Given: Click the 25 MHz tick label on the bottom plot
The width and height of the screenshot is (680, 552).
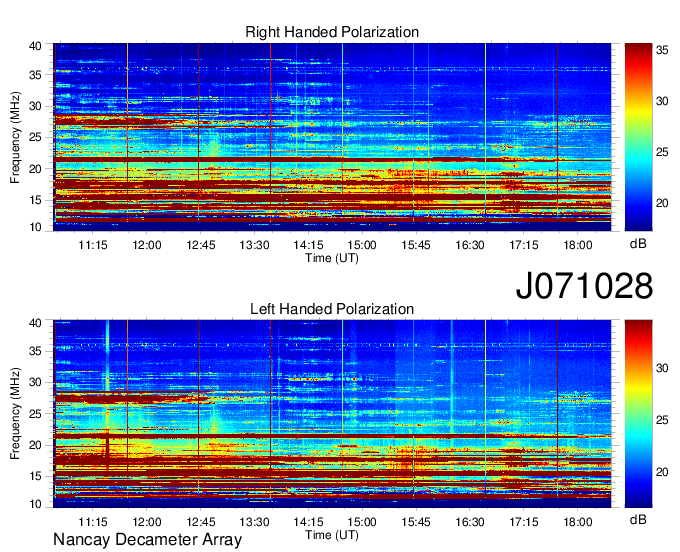Looking at the screenshot, I should pyautogui.click(x=36, y=414).
